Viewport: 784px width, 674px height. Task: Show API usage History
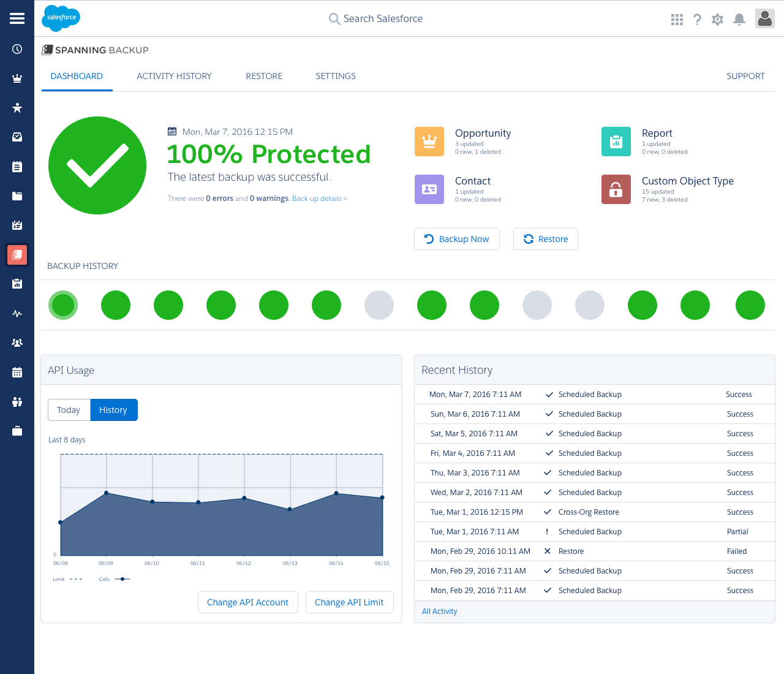click(x=113, y=410)
